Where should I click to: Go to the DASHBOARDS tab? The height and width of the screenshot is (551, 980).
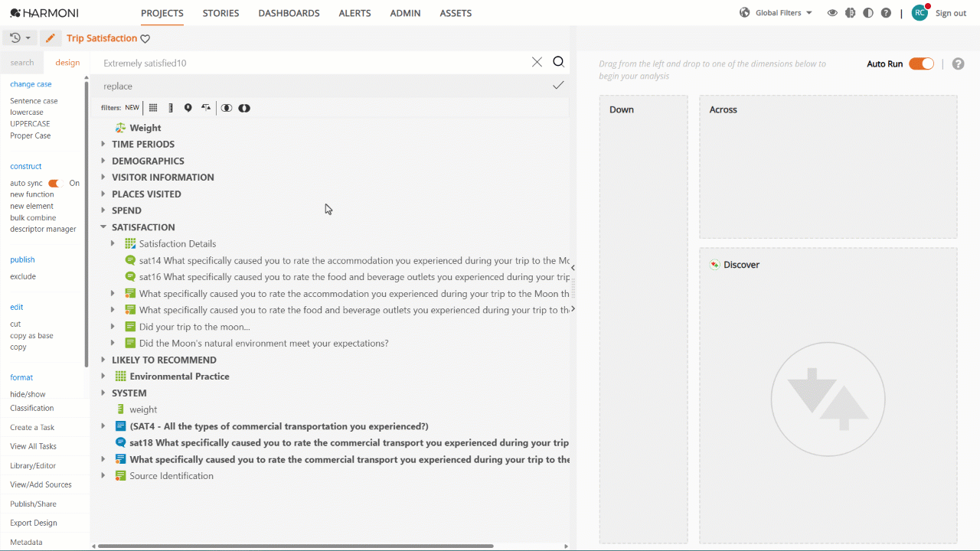pos(289,13)
